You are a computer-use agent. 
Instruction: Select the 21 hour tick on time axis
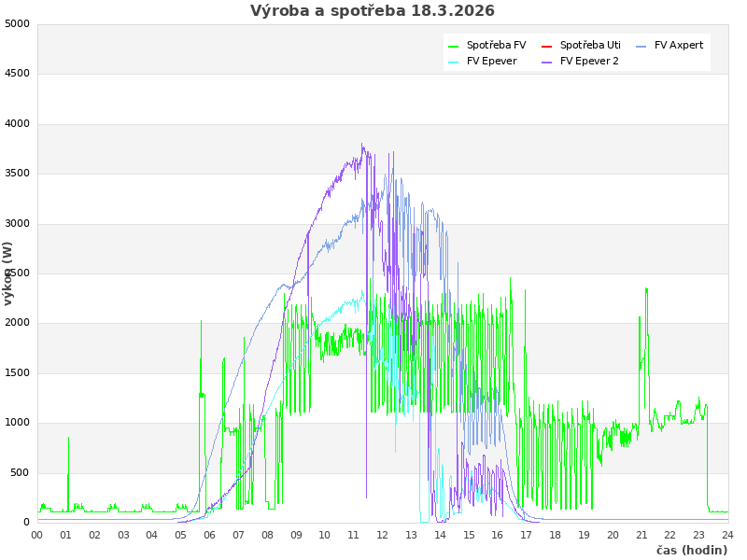(641, 535)
